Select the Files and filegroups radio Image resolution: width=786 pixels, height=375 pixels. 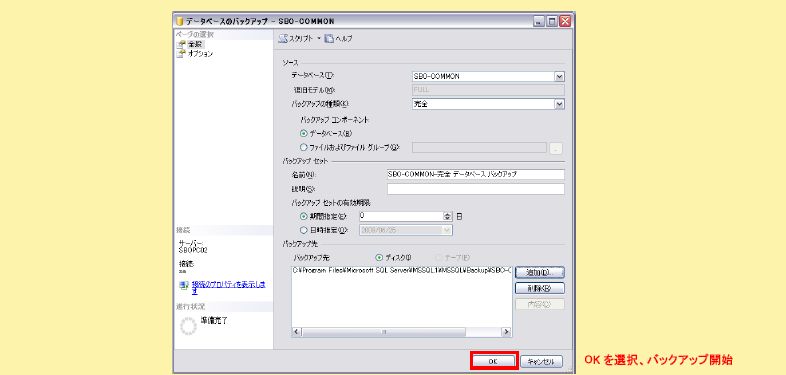pos(303,147)
